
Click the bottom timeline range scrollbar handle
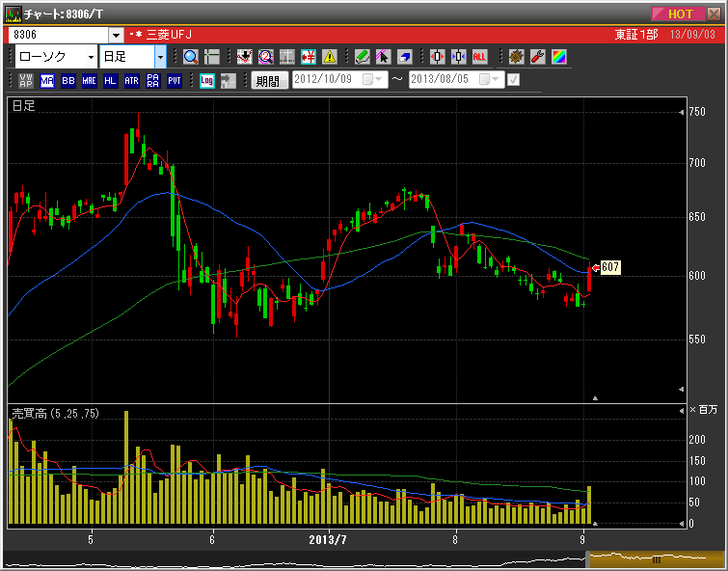656,559
